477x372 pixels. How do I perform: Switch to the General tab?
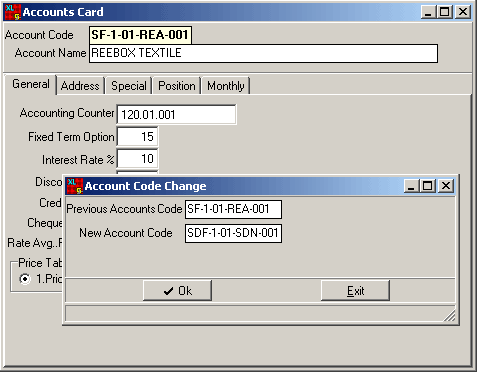31,84
